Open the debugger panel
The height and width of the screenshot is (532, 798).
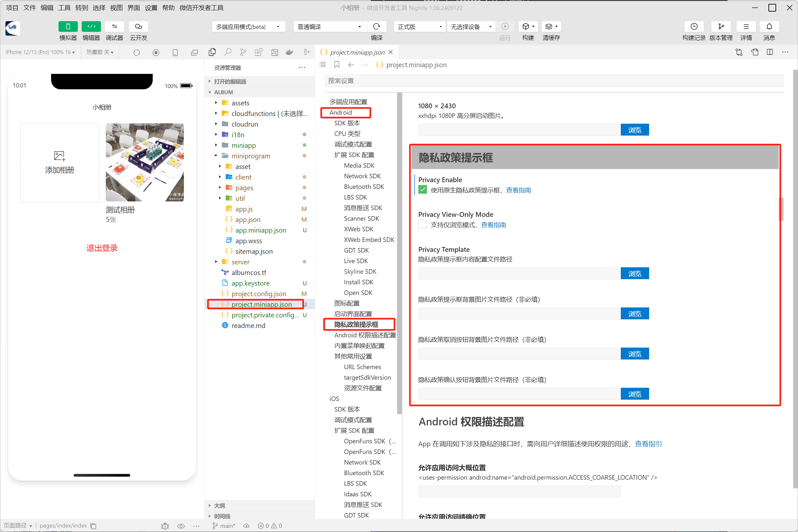[114, 26]
